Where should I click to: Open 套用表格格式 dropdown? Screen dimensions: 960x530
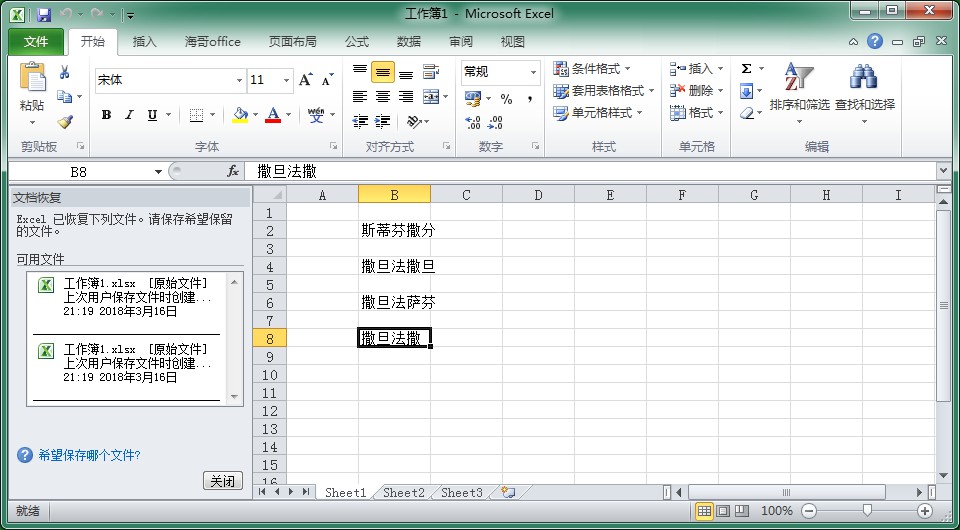604,91
